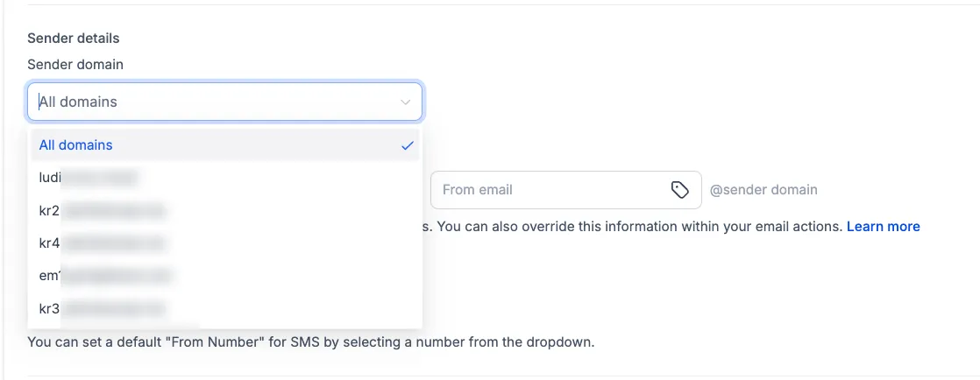The image size is (980, 380).
Task: Open the Learn more link
Action: 883,227
